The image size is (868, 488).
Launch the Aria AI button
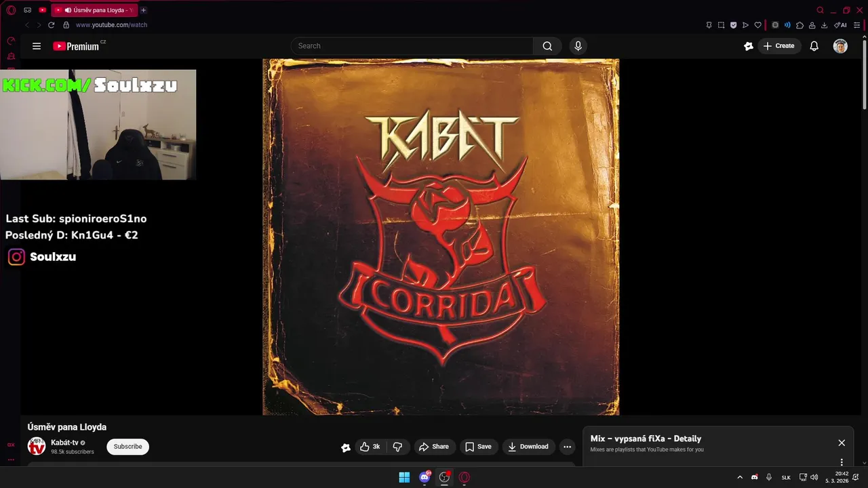click(840, 25)
